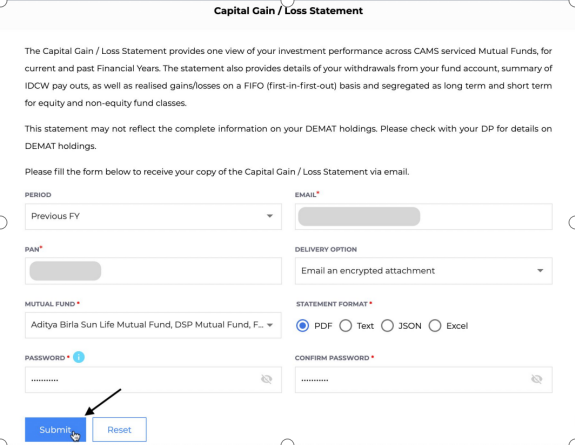Image resolution: width=575 pixels, height=445 pixels.
Task: Open the Period dropdown
Action: click(x=153, y=216)
